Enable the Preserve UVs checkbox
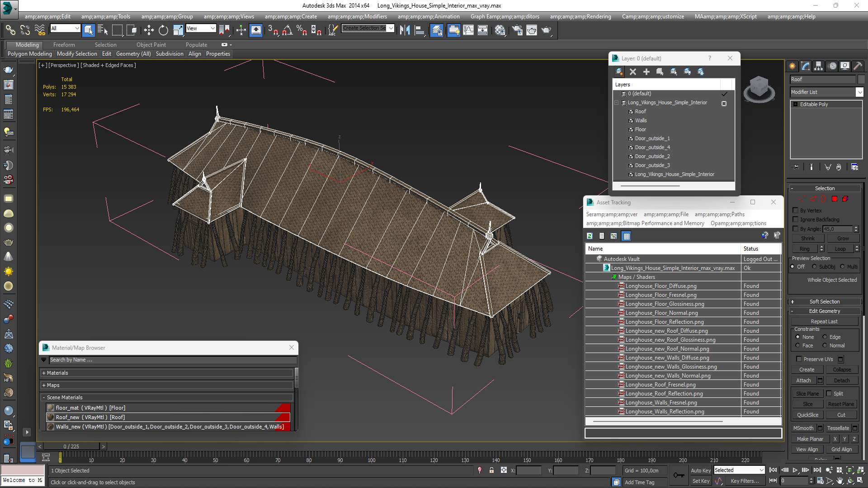 (799, 359)
